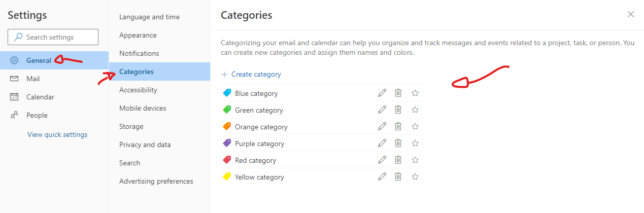Edit the Red category using the pencil icon
The image size is (644, 213).
click(x=382, y=160)
